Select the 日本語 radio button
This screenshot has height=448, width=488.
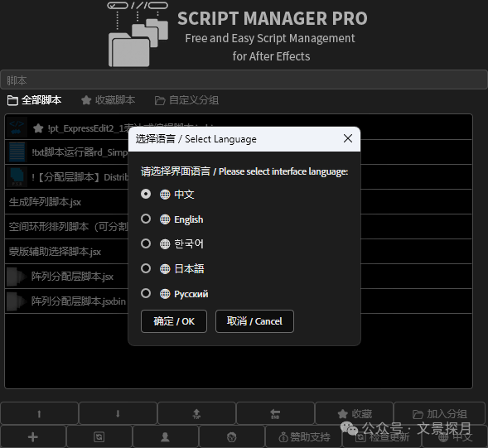tap(146, 268)
